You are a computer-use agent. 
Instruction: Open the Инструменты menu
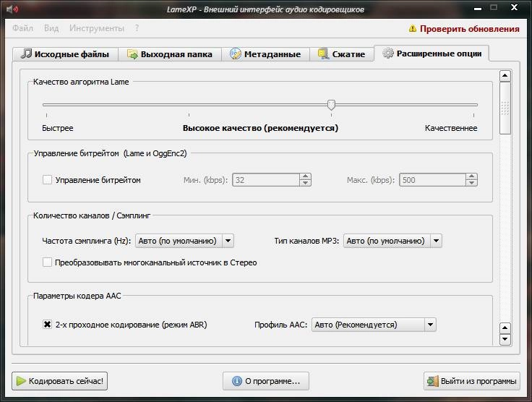click(97, 28)
